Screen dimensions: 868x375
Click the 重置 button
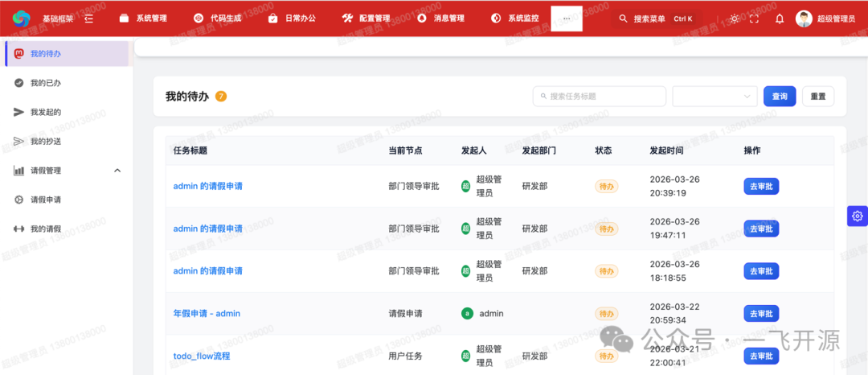818,97
